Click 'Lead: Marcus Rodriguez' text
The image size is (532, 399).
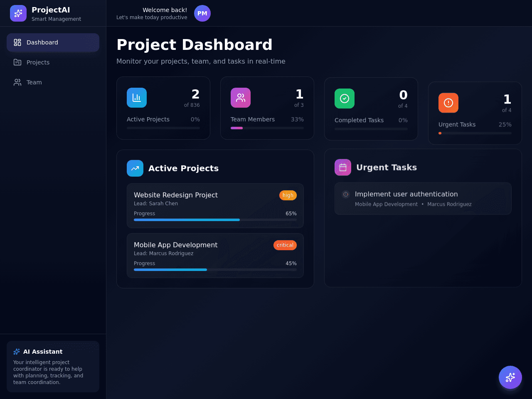click(x=164, y=254)
